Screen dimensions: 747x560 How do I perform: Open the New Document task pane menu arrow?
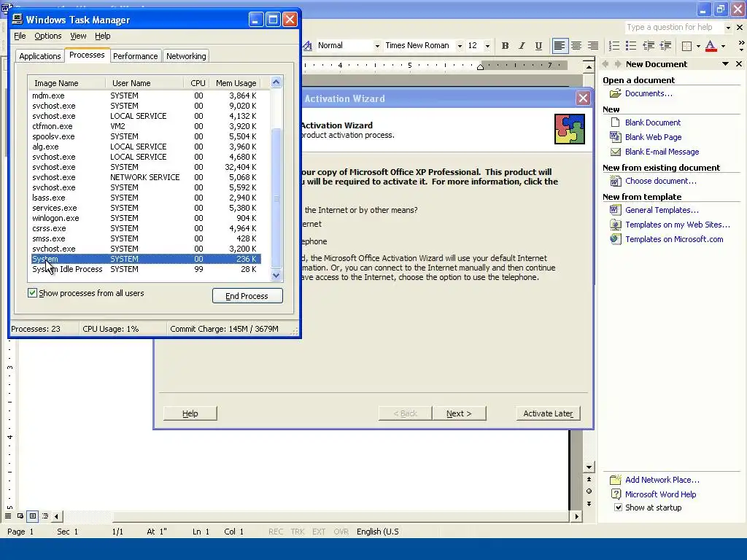(725, 64)
